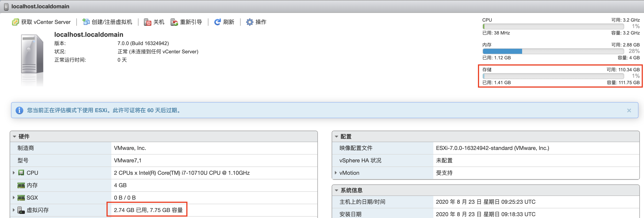Click the memory usage progress bar
The height and width of the screenshot is (218, 644).
click(553, 51)
